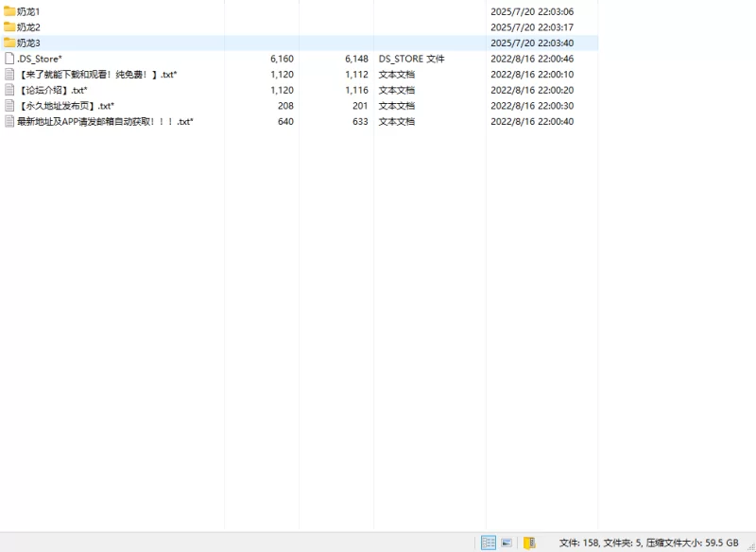Image resolution: width=756 pixels, height=552 pixels.
Task: Click the folder icon of 奶龙3
Action: (x=9, y=43)
